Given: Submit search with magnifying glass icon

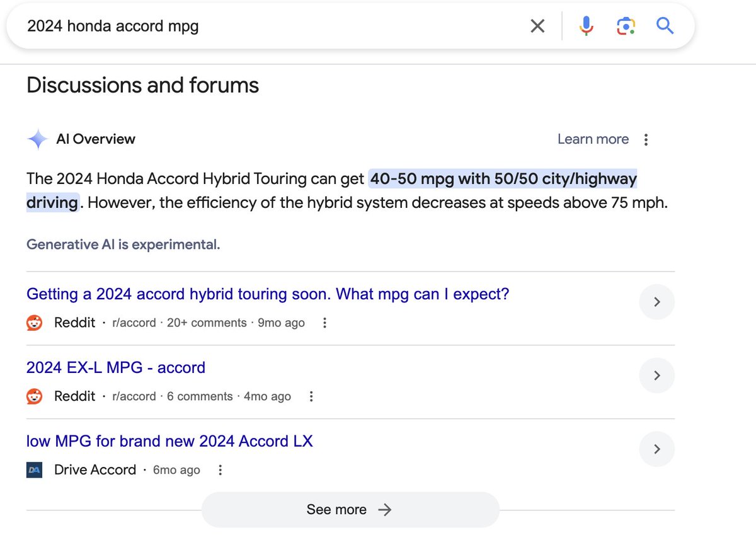Looking at the screenshot, I should click(665, 26).
